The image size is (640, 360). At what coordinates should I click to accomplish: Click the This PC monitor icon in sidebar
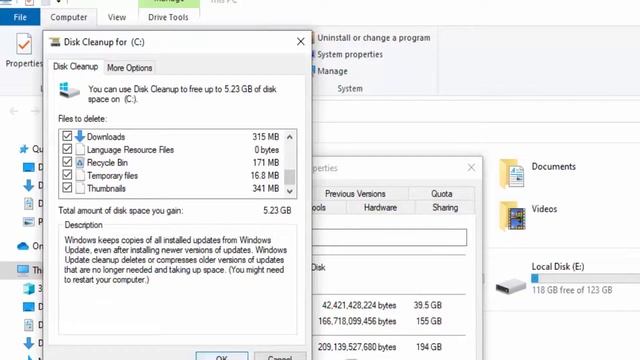tap(23, 270)
